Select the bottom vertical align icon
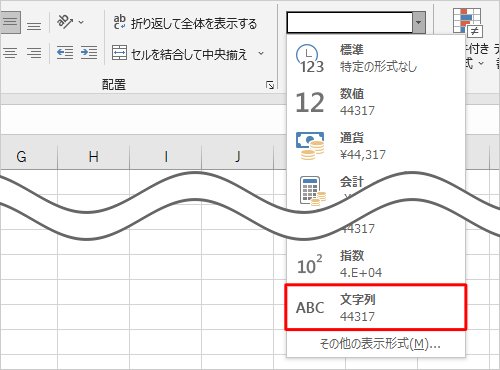 [x=34, y=26]
